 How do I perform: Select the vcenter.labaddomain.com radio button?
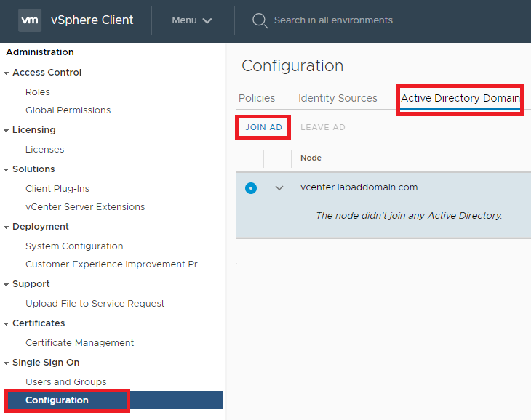click(251, 188)
